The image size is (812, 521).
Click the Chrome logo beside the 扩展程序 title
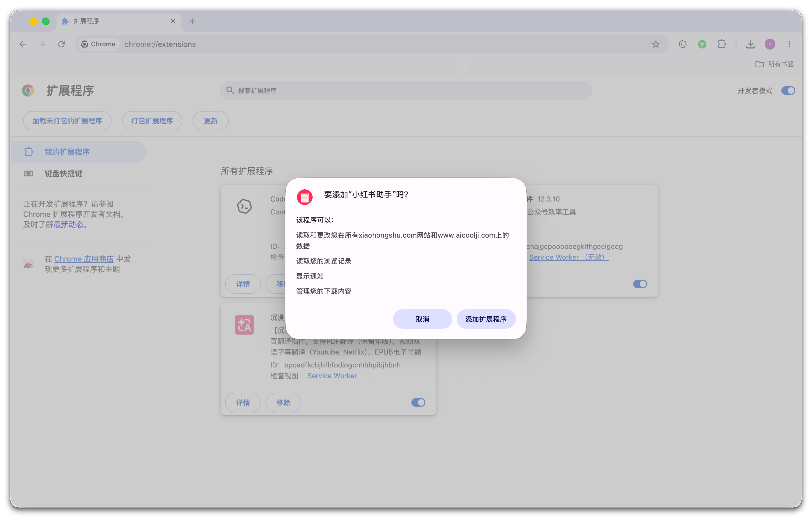point(28,91)
